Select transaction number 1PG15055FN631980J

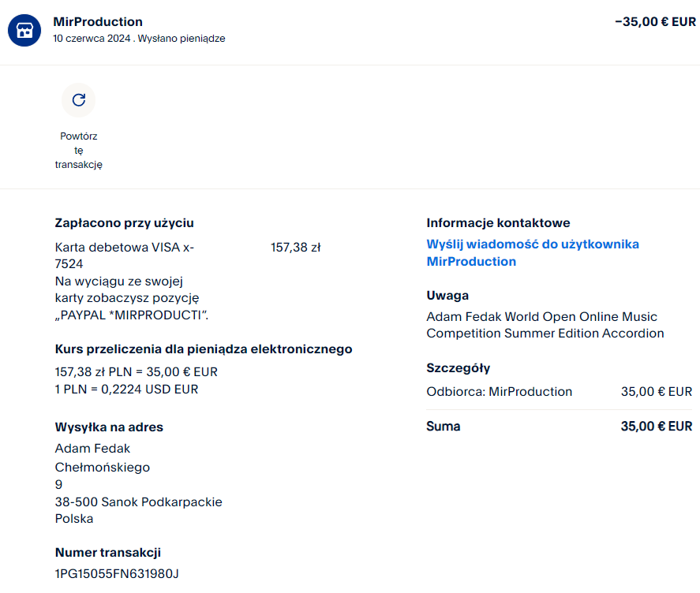[117, 573]
